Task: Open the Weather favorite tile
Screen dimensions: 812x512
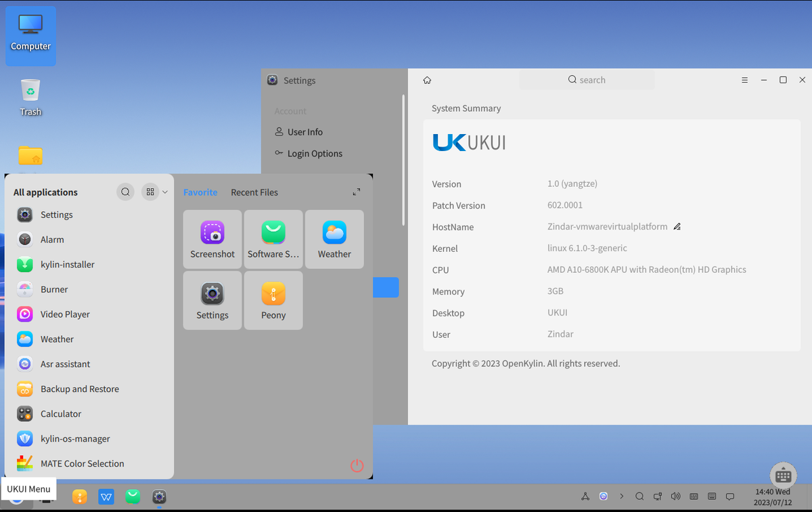Action: tap(334, 239)
